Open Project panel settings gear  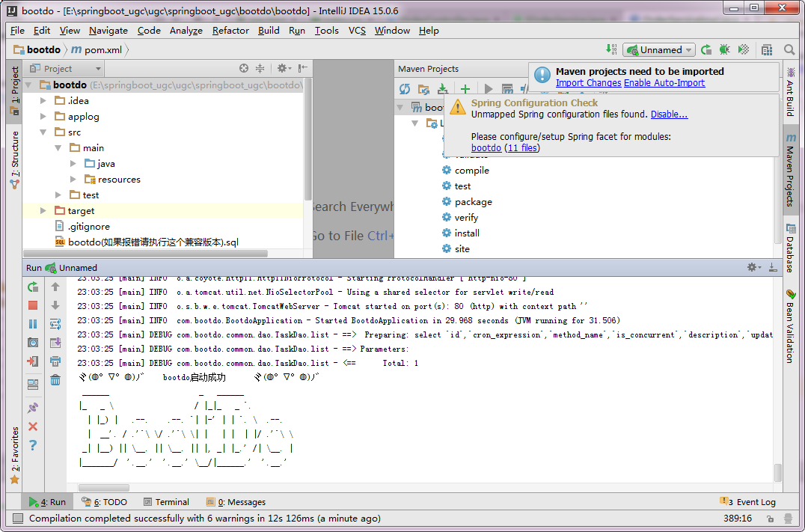tap(284, 68)
